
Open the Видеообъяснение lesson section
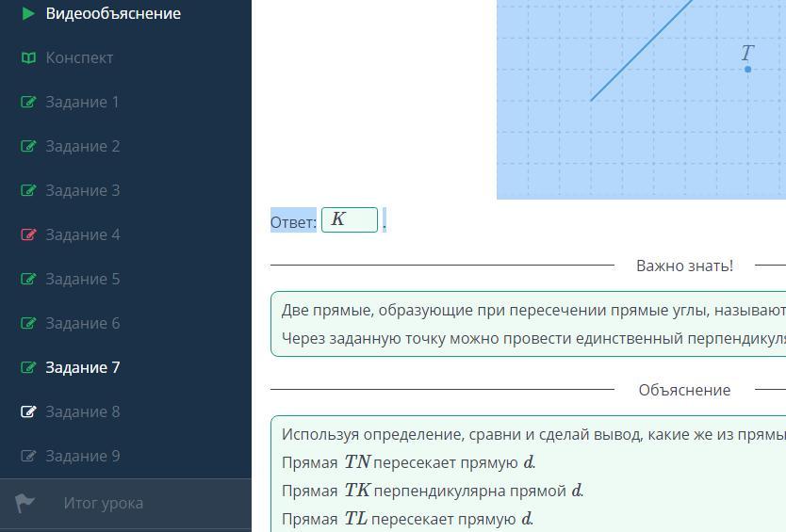113,13
